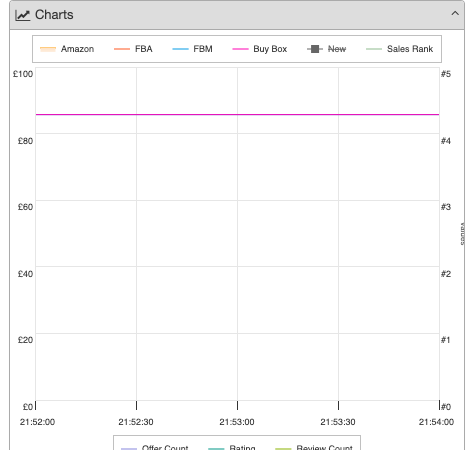
Task: Click the 21:53:30 time axis label
Action: coord(338,422)
